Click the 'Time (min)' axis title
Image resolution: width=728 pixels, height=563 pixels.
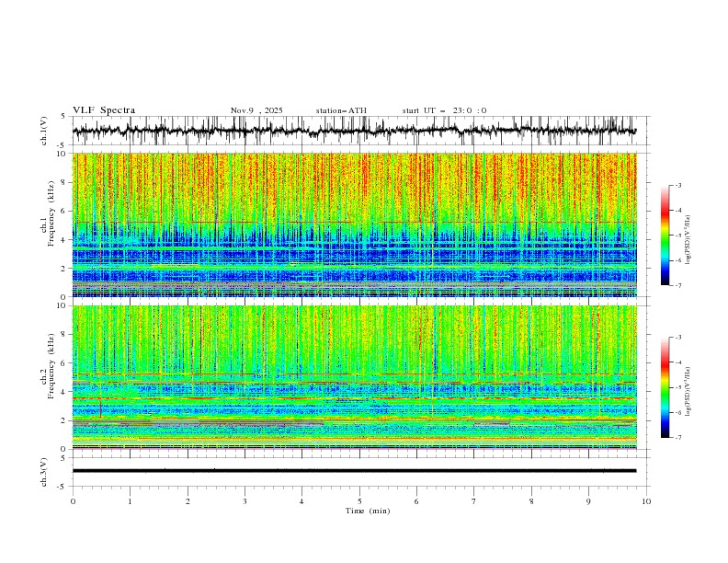point(368,511)
